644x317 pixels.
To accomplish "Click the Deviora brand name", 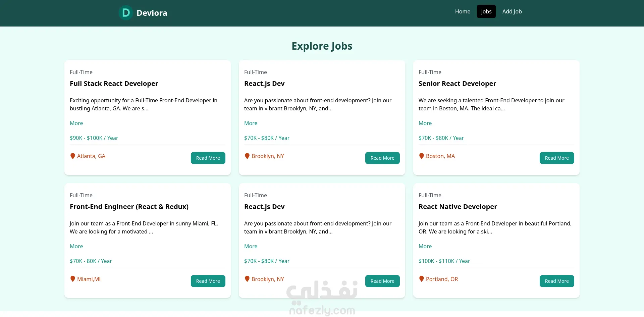I will tap(152, 13).
